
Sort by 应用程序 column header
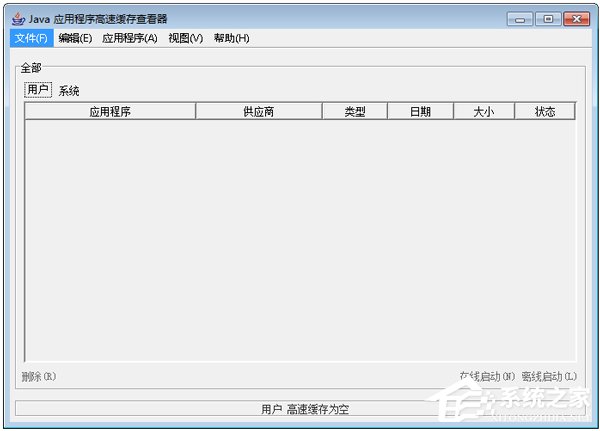coord(110,111)
